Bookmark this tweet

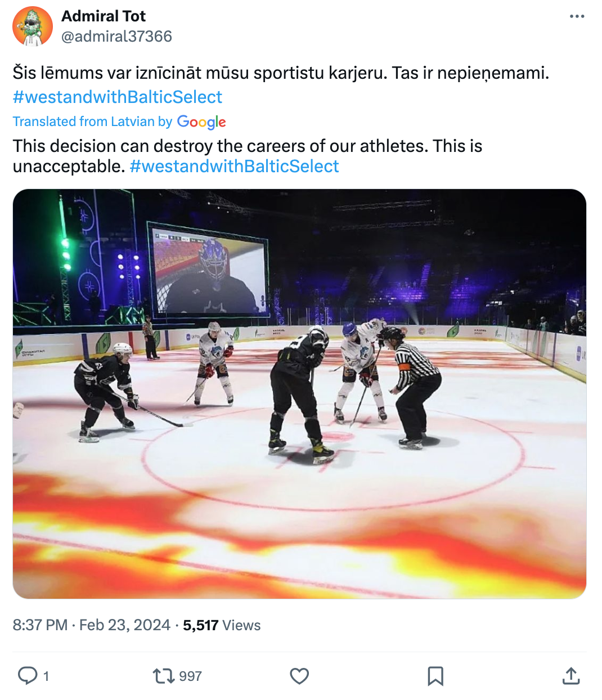point(435,676)
